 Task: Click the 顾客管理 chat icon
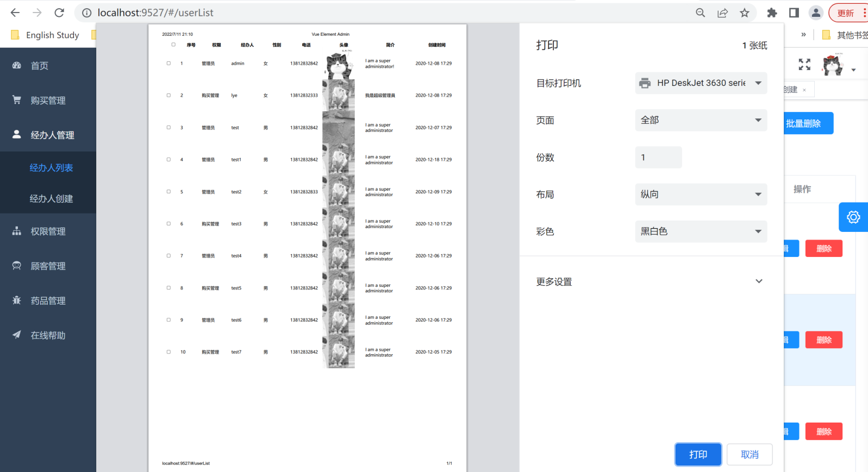(17, 266)
